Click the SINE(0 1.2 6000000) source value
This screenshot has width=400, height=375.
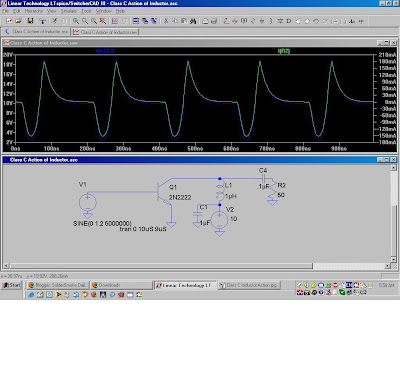[102, 223]
